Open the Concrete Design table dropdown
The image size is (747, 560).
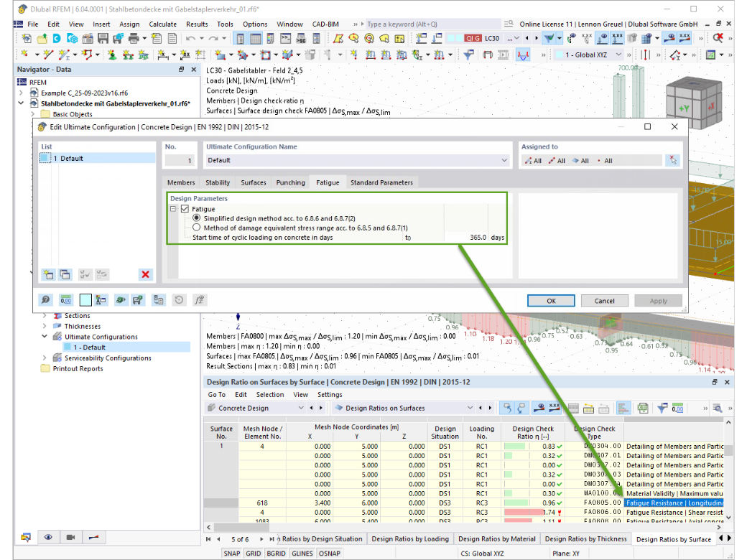click(301, 408)
